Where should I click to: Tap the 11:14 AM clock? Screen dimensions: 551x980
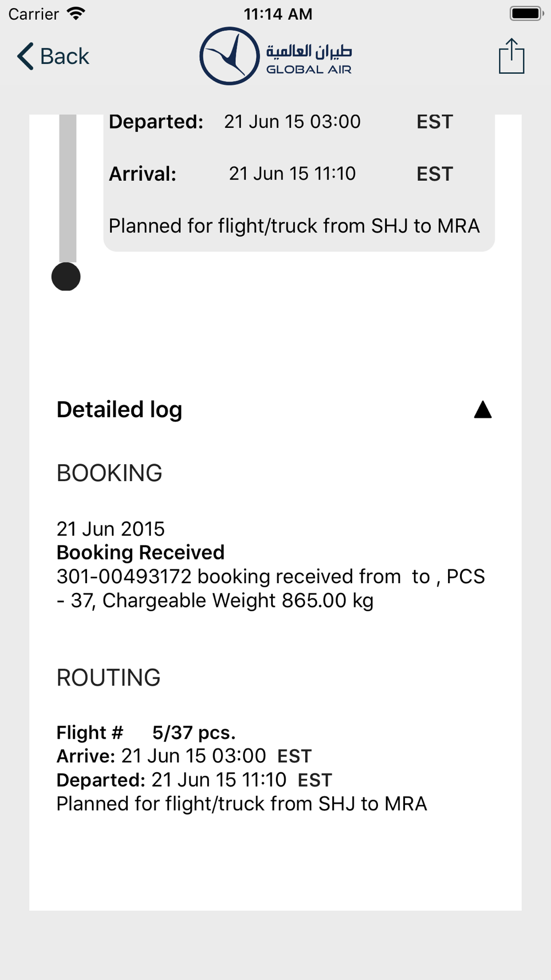tap(278, 14)
